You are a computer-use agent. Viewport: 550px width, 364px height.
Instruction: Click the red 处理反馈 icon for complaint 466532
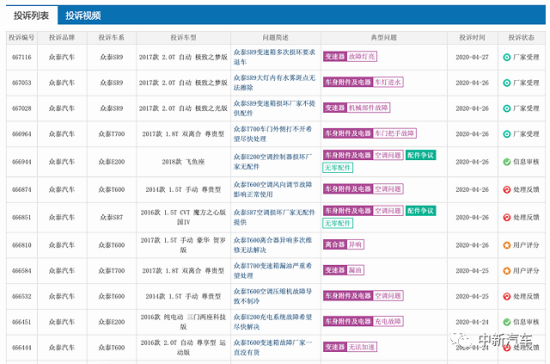[507, 296]
